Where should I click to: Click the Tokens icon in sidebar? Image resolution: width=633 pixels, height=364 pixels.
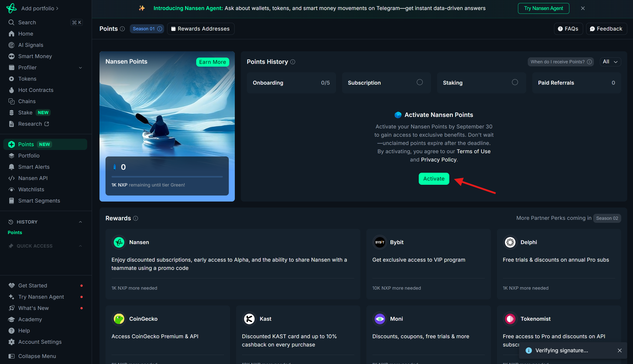point(11,79)
